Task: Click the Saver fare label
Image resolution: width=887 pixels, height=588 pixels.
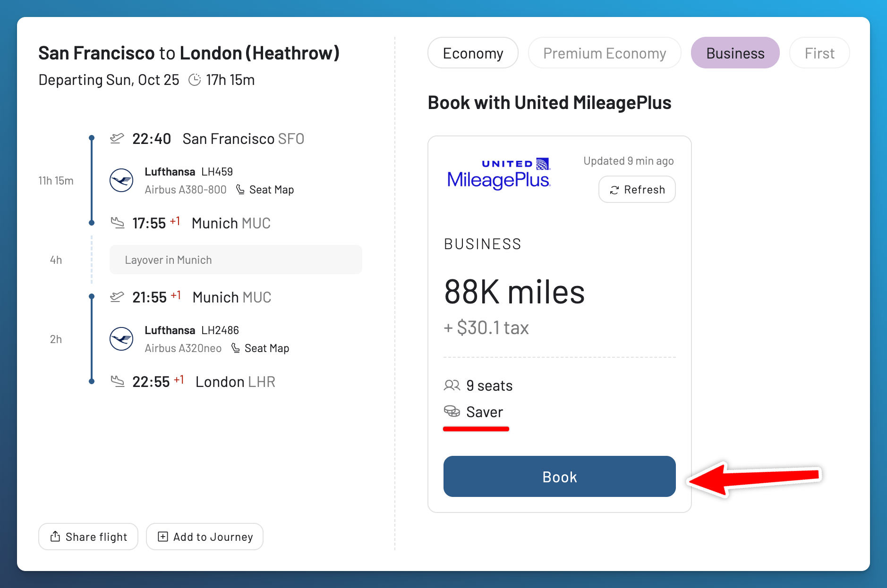Action: (x=485, y=412)
